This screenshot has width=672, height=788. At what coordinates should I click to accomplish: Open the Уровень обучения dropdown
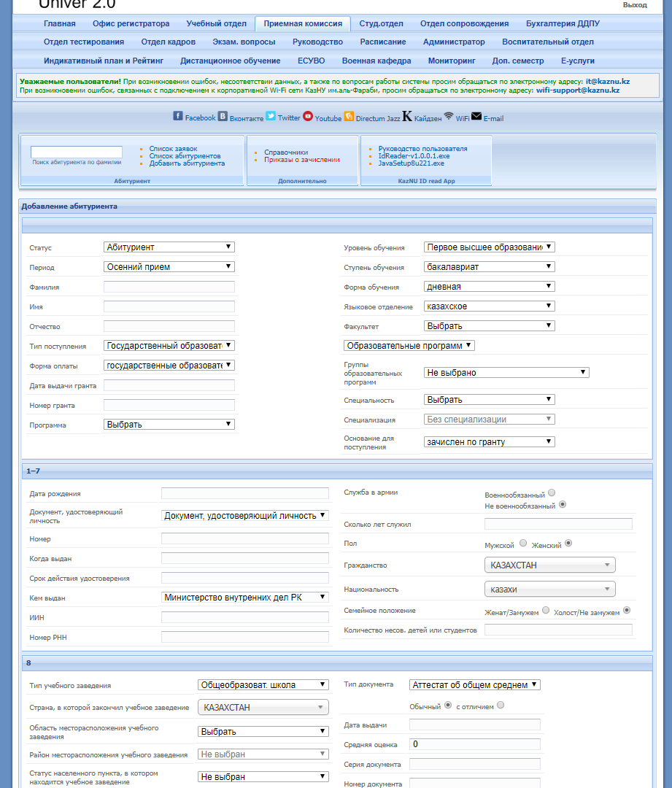[x=489, y=247]
